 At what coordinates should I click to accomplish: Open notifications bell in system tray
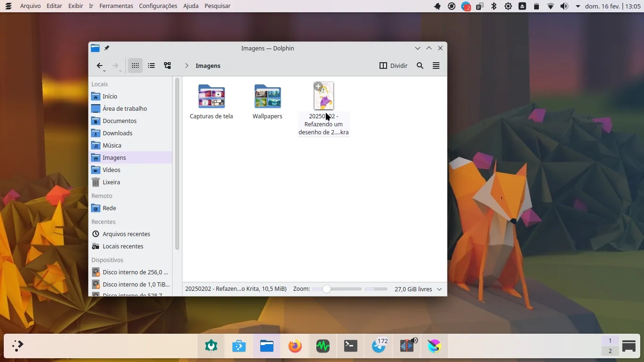(438, 6)
